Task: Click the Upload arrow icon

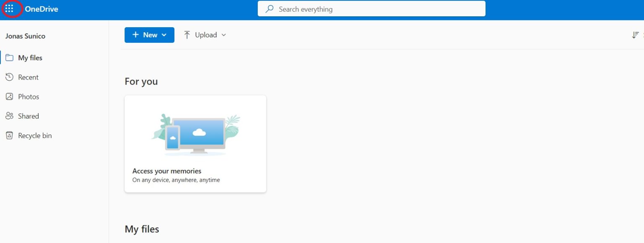Action: 187,35
